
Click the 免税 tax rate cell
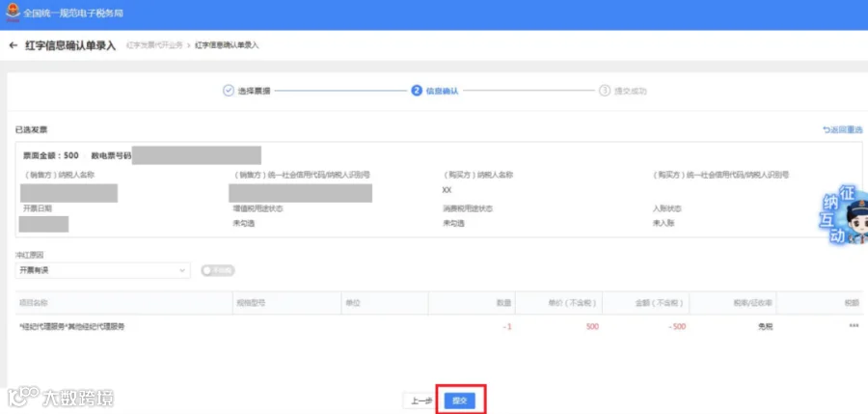tap(766, 327)
